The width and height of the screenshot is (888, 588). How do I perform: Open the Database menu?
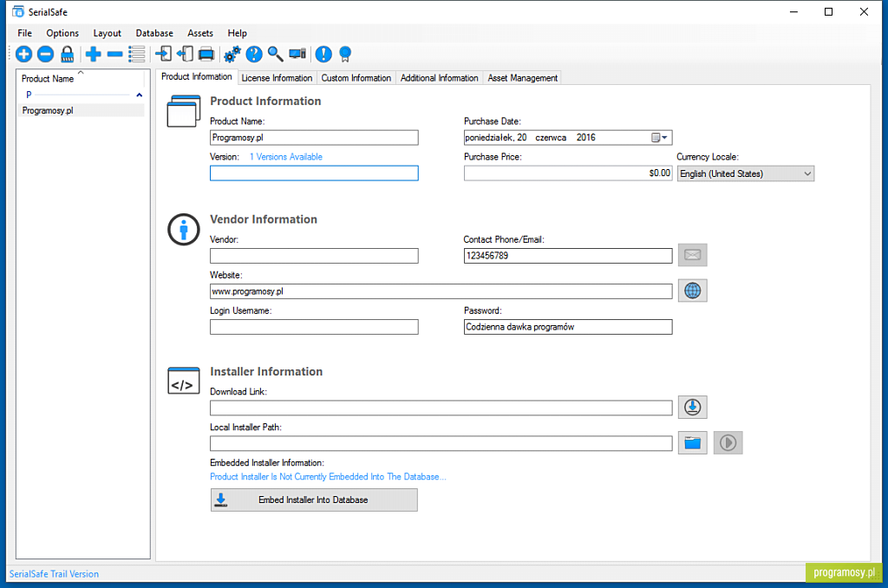coord(154,33)
